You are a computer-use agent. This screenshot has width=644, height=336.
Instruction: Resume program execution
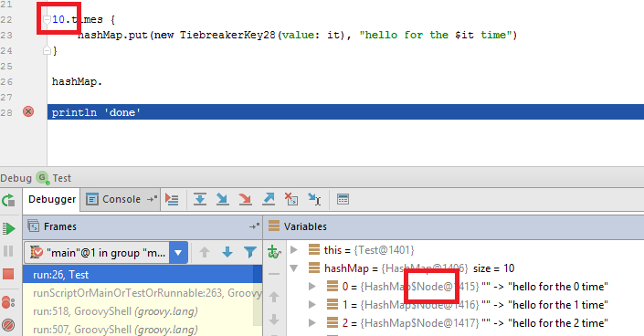(8, 228)
